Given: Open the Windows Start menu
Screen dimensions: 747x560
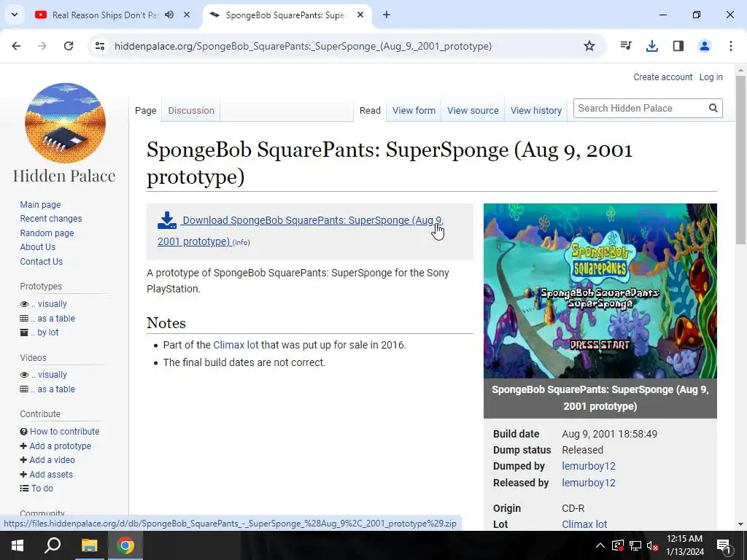Looking at the screenshot, I should (x=18, y=545).
